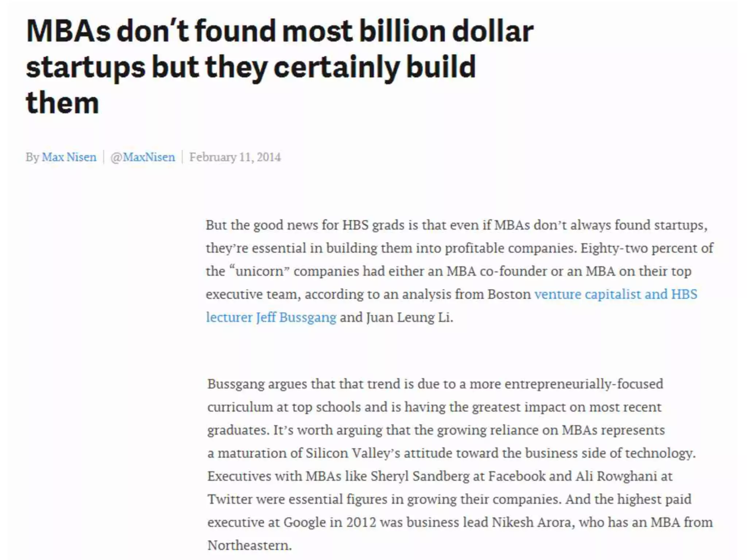Image resolution: width=747 pixels, height=560 pixels.
Task: Click the quoted word 'unicorn' in first paragraph
Action: point(259,271)
